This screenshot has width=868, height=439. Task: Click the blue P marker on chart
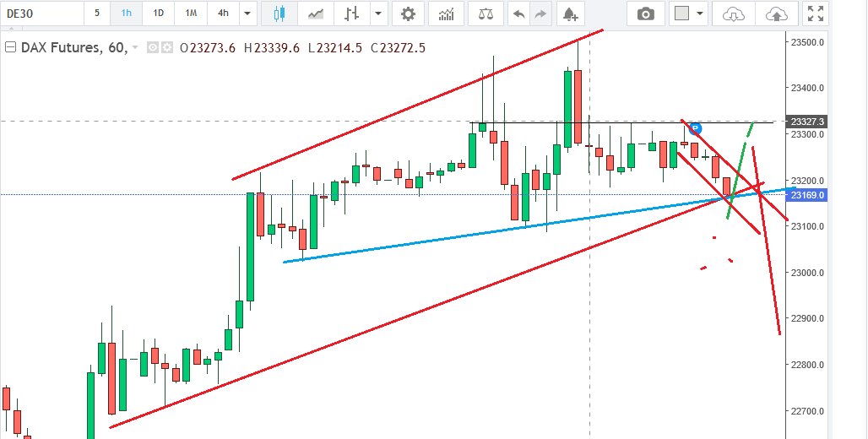click(695, 128)
